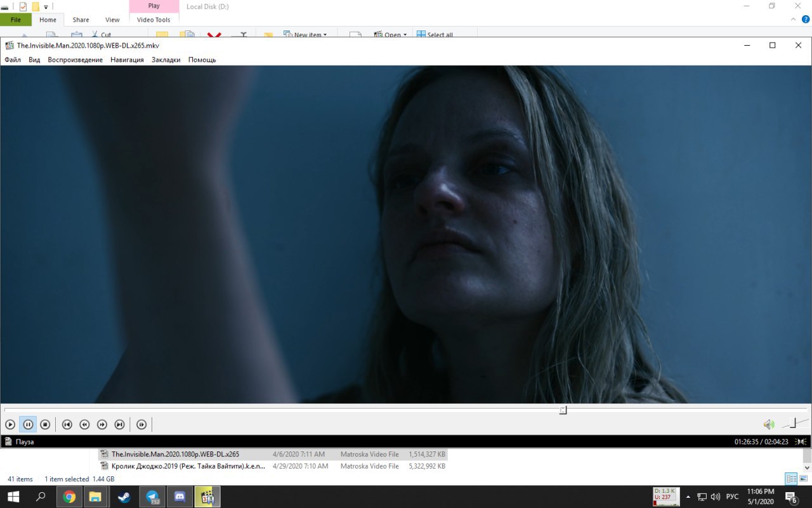Screen dimensions: 812x508
Task: Click the 5,322,992 KB size cell
Action: pyautogui.click(x=427, y=466)
